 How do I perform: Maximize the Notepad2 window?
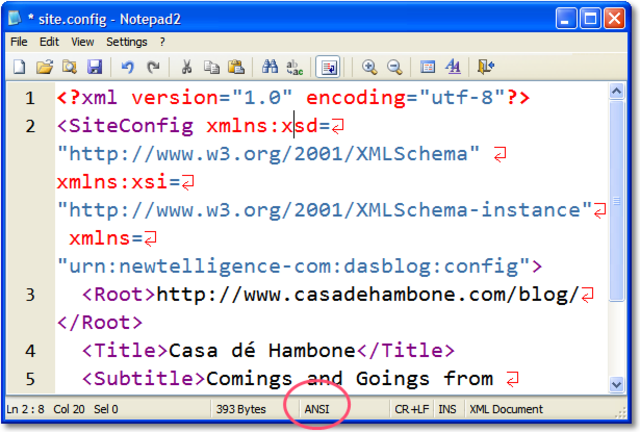pyautogui.click(x=590, y=19)
